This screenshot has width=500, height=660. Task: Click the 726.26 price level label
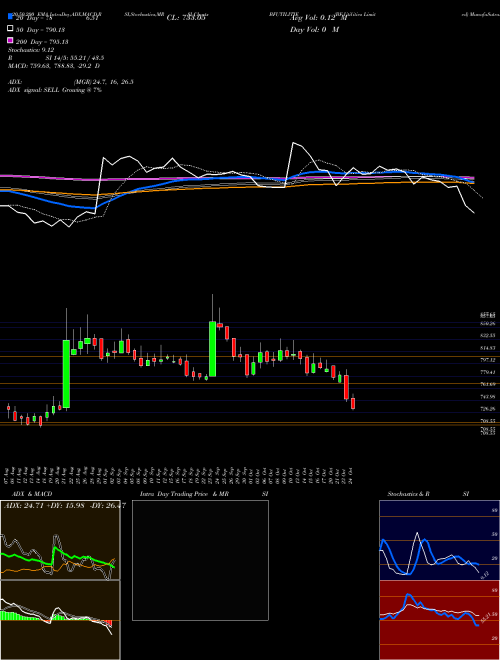pyautogui.click(x=488, y=409)
